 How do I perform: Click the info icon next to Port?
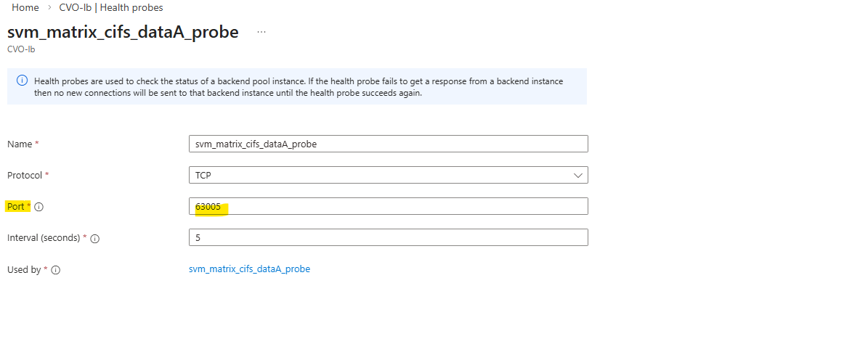(39, 207)
